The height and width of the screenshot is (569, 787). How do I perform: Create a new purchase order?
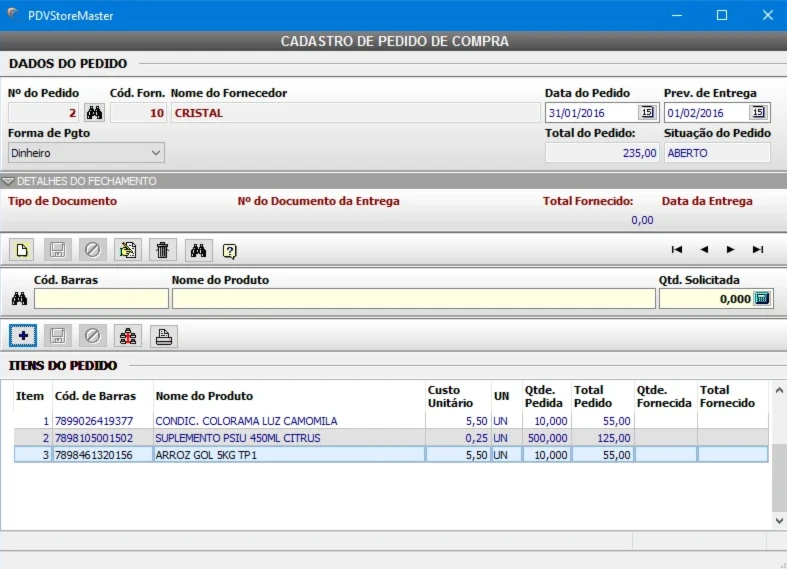pos(22,250)
